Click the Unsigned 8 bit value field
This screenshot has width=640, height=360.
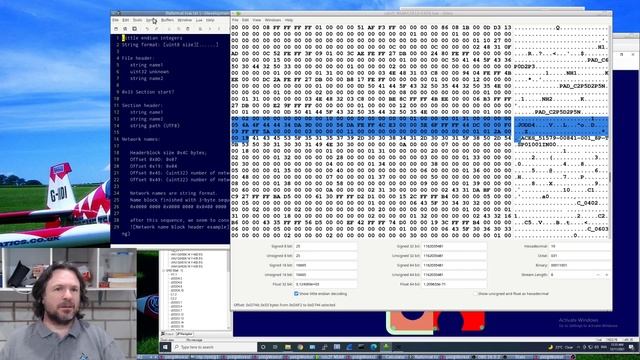click(x=325, y=256)
